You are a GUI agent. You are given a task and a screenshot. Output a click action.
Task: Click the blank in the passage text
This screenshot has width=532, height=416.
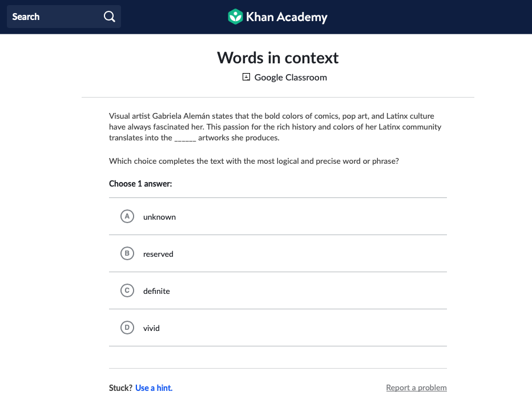click(x=185, y=138)
